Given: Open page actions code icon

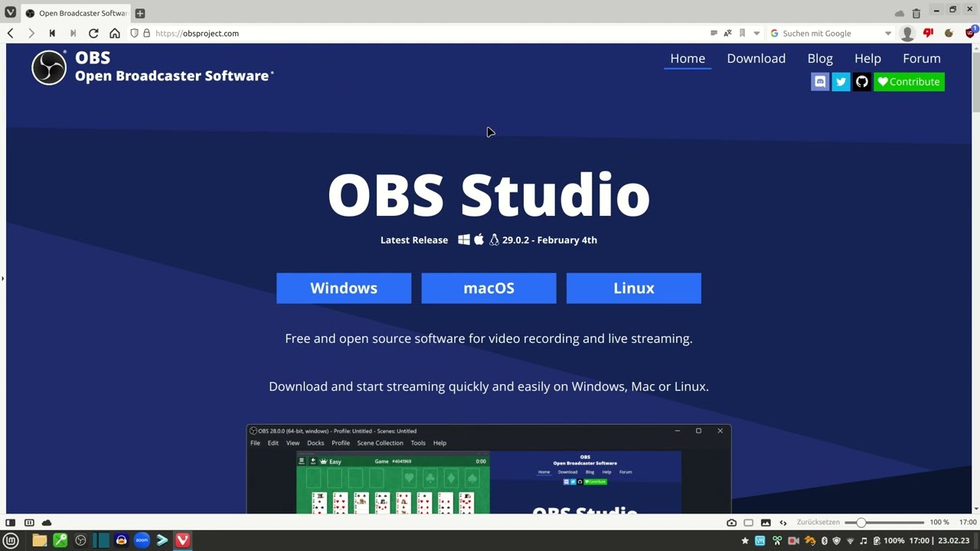Looking at the screenshot, I should click(782, 523).
